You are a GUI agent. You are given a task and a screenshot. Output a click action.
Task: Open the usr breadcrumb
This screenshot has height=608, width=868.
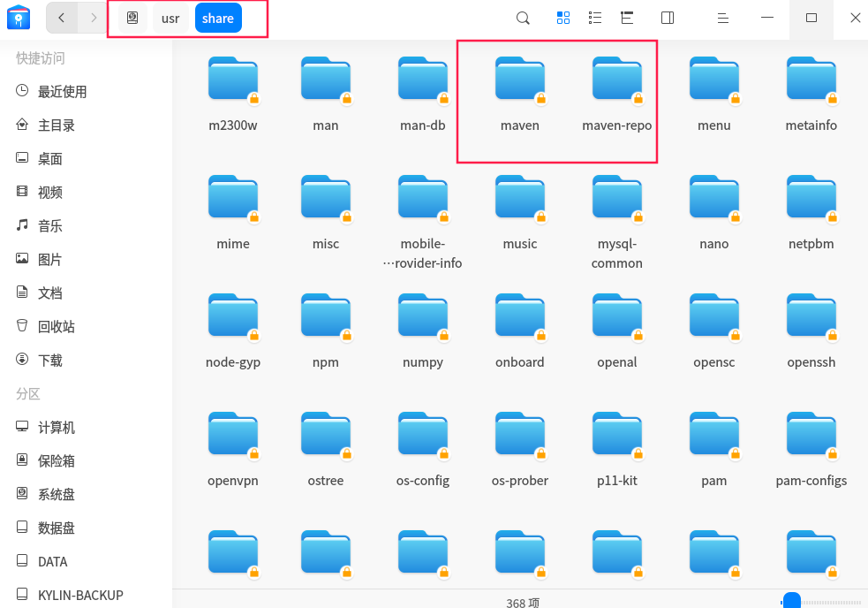click(x=170, y=19)
